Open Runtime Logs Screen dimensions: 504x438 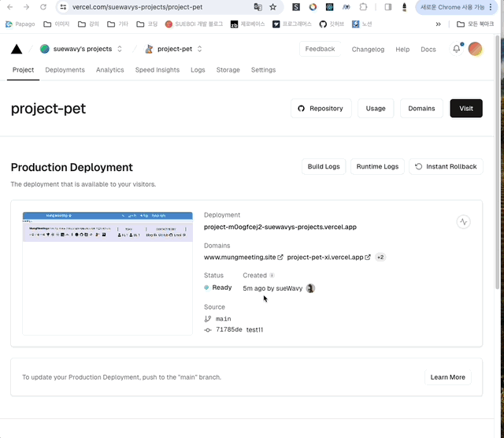(x=377, y=166)
